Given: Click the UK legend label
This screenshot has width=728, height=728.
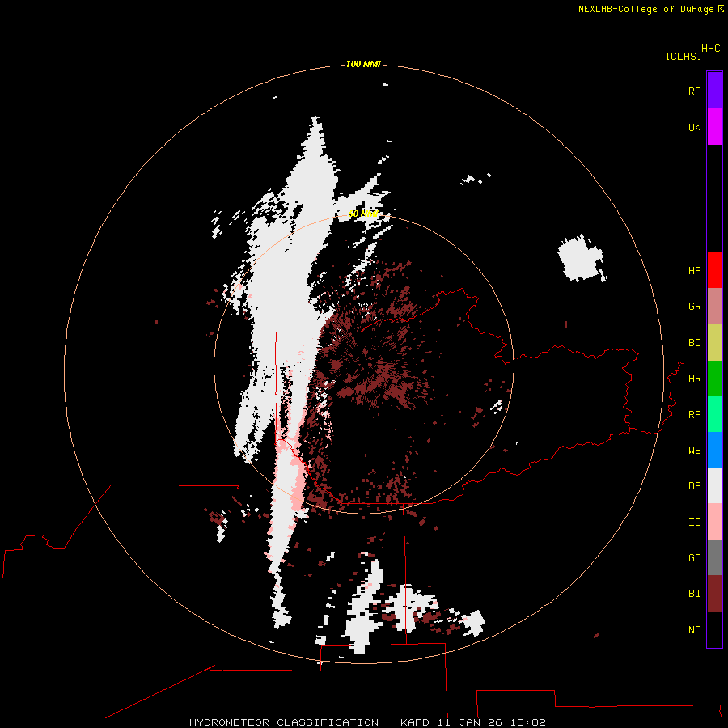Looking at the screenshot, I should pyautogui.click(x=694, y=128).
